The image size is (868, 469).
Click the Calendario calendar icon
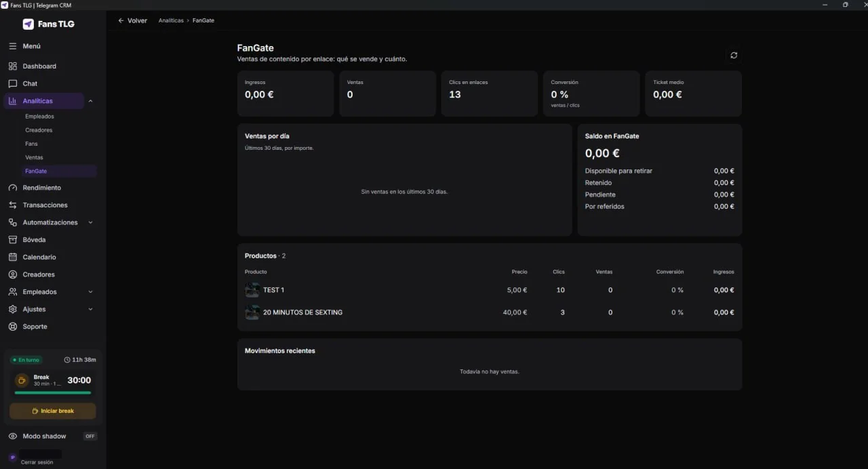point(13,257)
